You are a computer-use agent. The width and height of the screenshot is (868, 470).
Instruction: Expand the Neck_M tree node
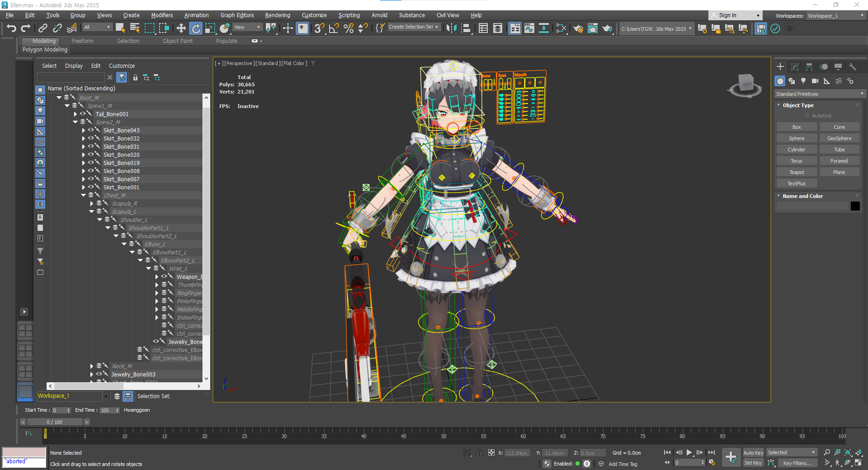tap(91, 366)
